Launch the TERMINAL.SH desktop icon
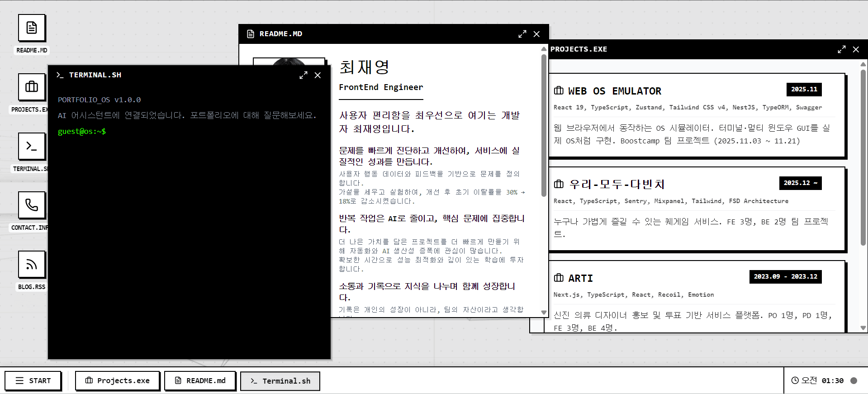 coord(32,146)
